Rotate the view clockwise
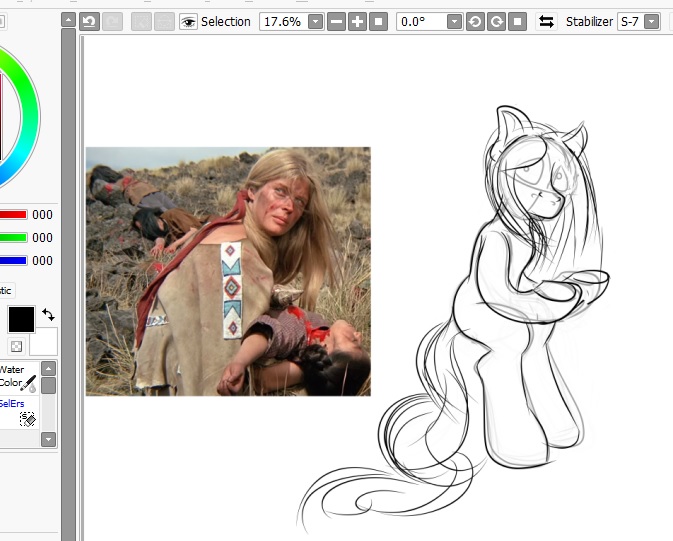673x541 pixels. pyautogui.click(x=496, y=21)
